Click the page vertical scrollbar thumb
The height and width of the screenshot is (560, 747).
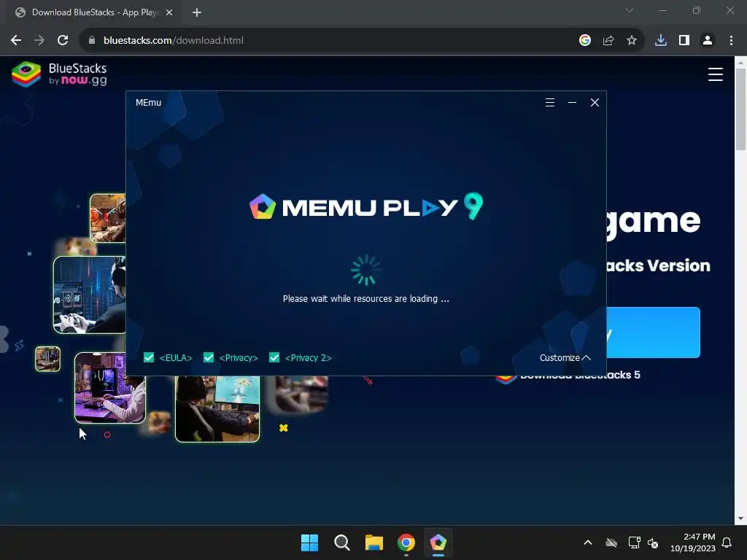pyautogui.click(x=741, y=109)
